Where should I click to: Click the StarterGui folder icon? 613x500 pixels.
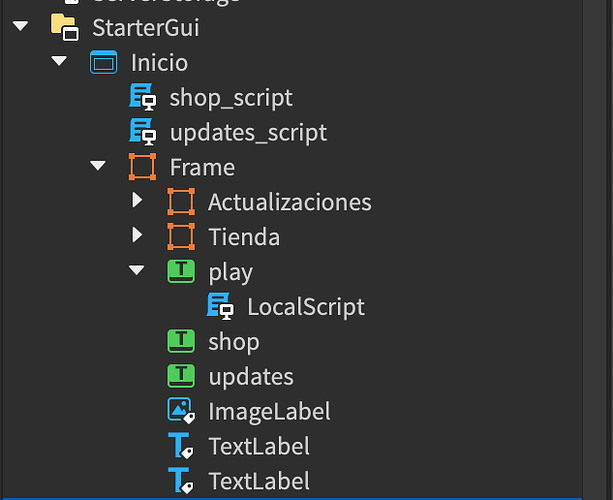65,28
